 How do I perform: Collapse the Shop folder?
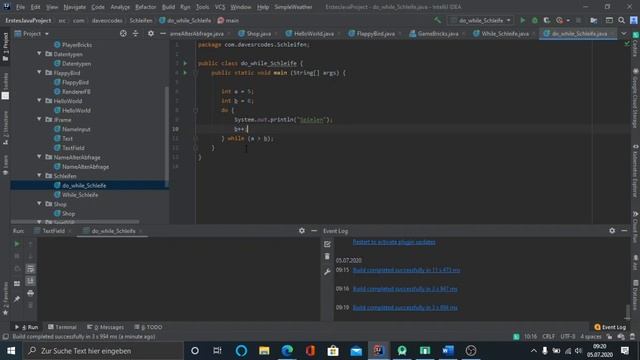pos(39,204)
